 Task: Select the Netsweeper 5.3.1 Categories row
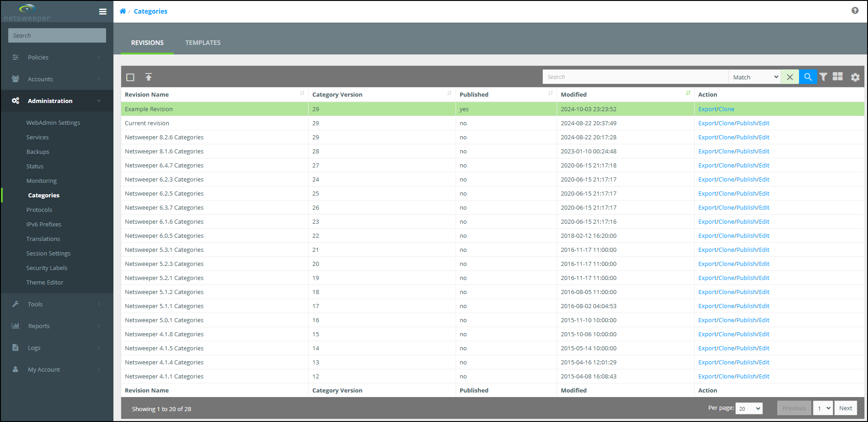pyautogui.click(x=493, y=250)
